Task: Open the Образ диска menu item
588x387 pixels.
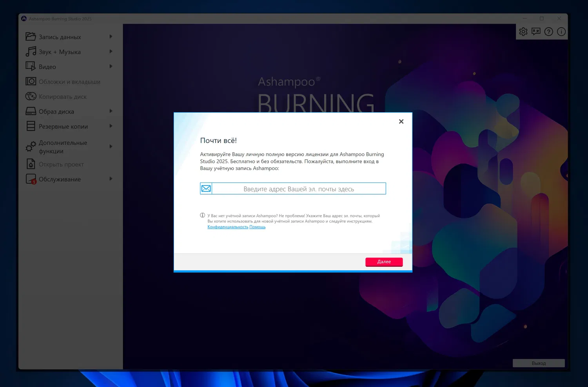Action: pos(70,111)
